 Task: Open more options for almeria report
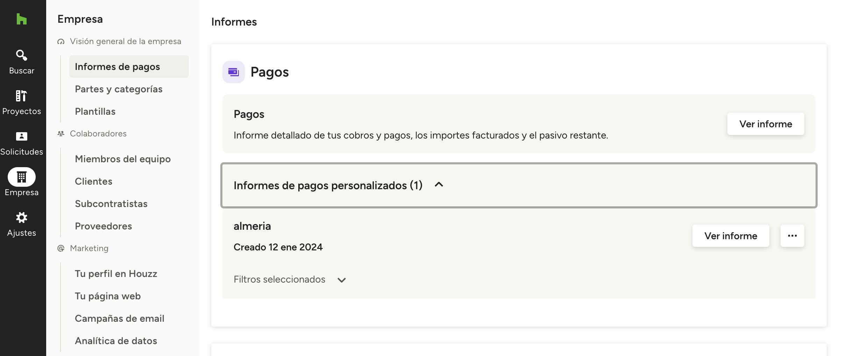(x=792, y=236)
